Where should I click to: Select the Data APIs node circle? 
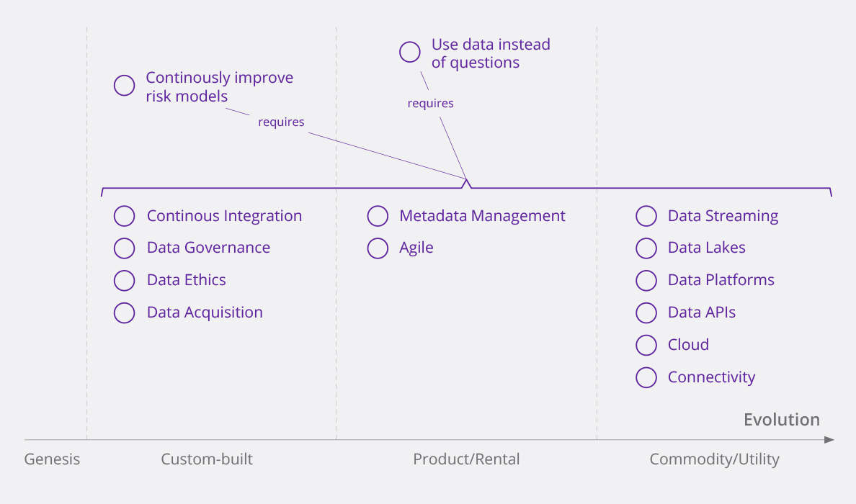click(646, 312)
